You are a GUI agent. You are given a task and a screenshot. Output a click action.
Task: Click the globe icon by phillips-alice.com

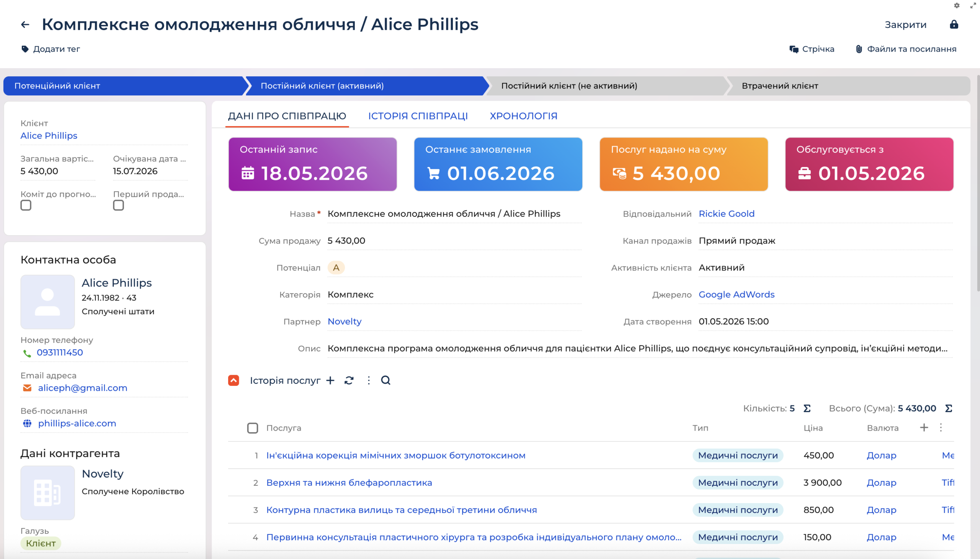point(27,423)
